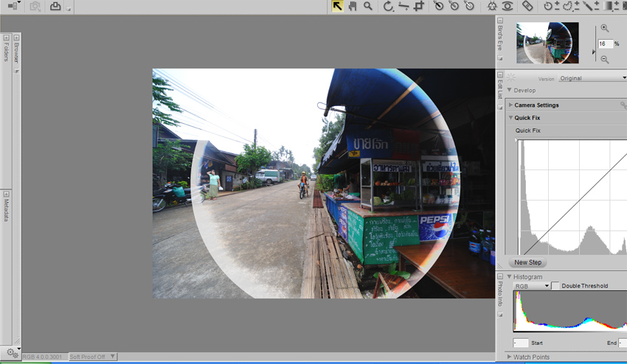Viewport: 627px width, 364px height.
Task: Open the settings gear menu at bottom-left
Action: 13,353
